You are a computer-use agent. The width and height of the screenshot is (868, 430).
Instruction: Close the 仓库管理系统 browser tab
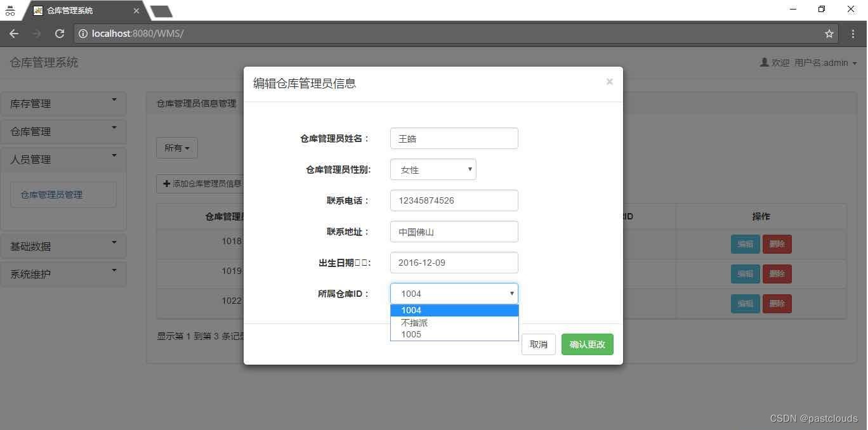[x=136, y=11]
